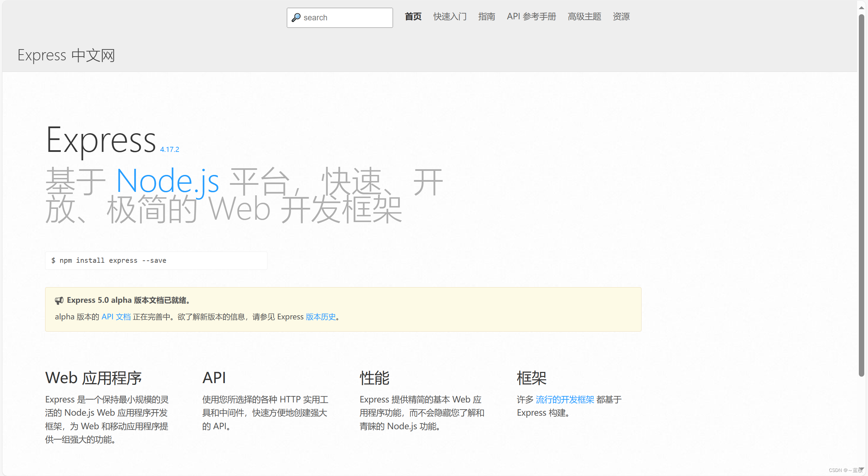Click the Express 中文网 site title
Viewport: 868px width, 476px height.
point(66,55)
